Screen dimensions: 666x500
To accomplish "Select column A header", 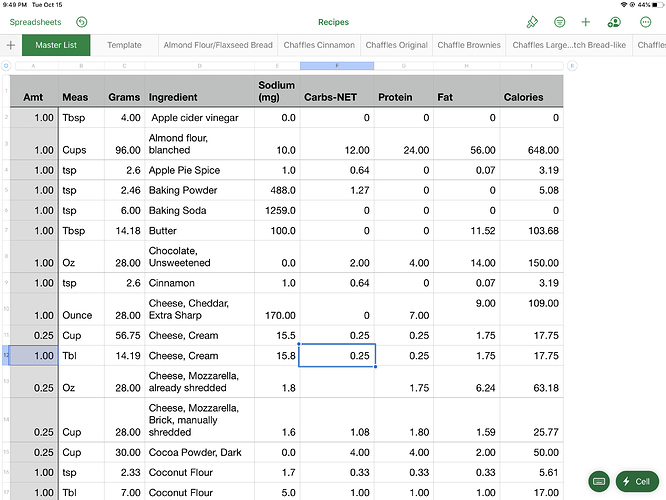I will click(34, 66).
